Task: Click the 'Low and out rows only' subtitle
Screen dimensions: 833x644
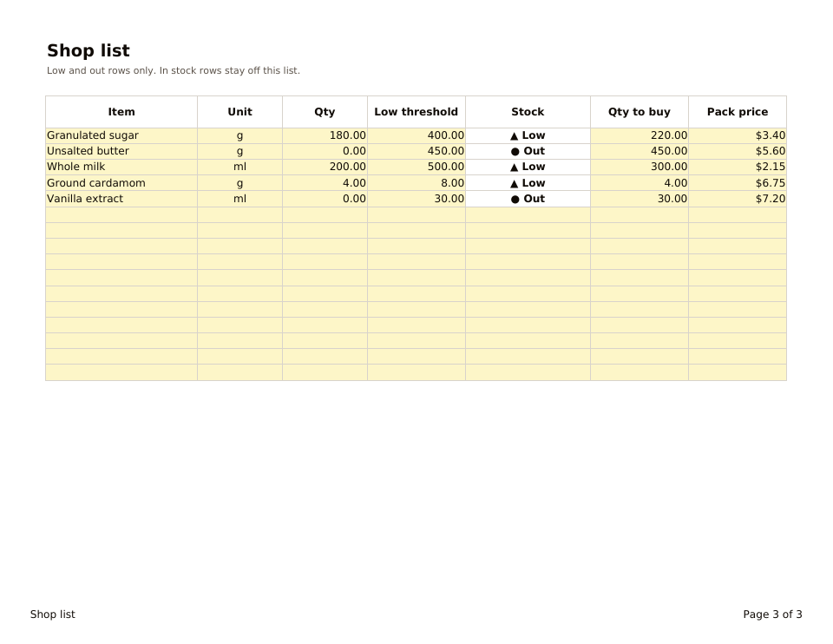Action: [174, 70]
